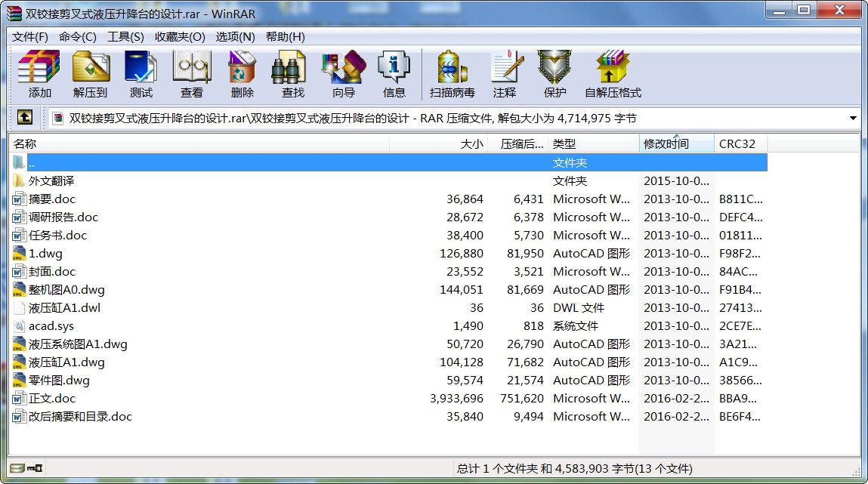This screenshot has height=484, width=868.
Task: Click the 扫描病毒 virus scan icon
Action: click(x=452, y=74)
